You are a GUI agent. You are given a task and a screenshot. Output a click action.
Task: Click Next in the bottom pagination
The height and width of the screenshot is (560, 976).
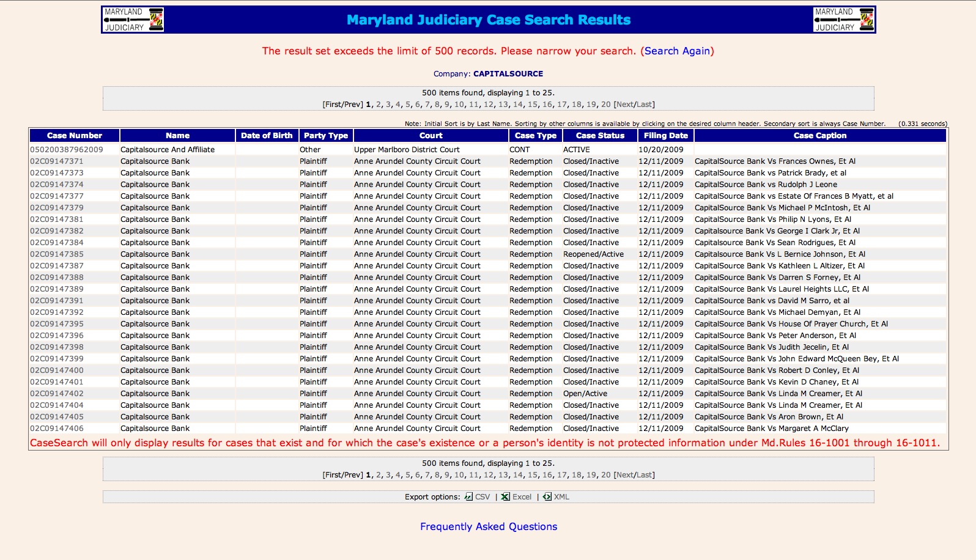[624, 475]
